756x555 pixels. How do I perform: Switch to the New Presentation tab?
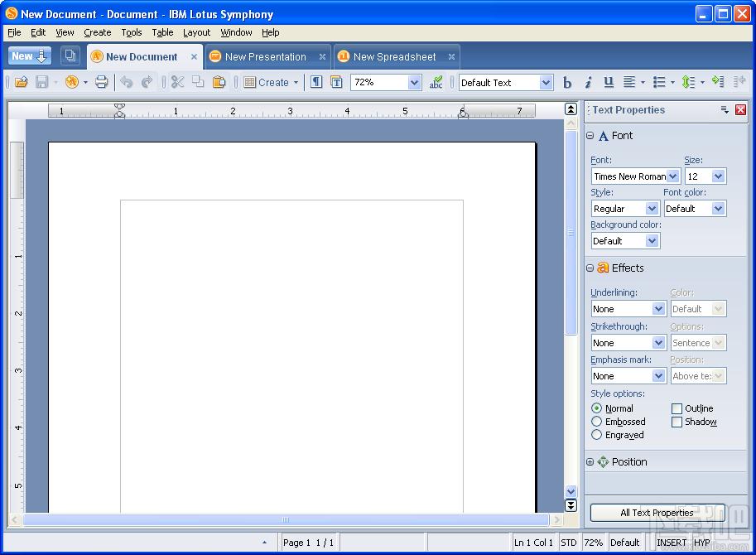pyautogui.click(x=265, y=57)
